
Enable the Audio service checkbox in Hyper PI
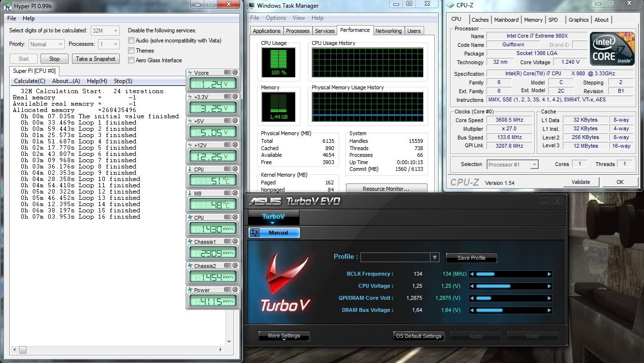coord(131,41)
